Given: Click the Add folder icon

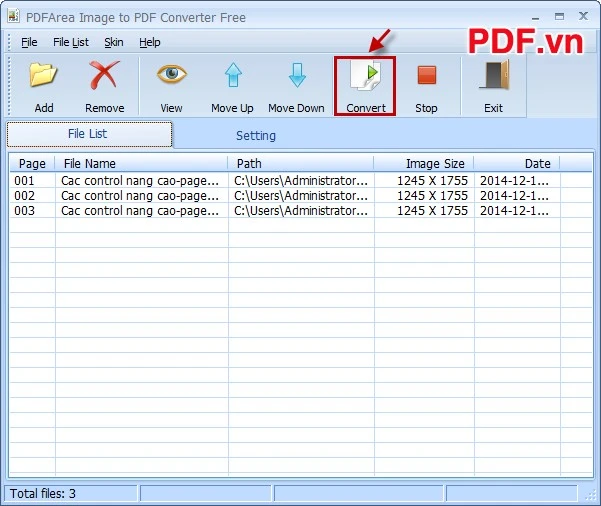Looking at the screenshot, I should coord(43,75).
